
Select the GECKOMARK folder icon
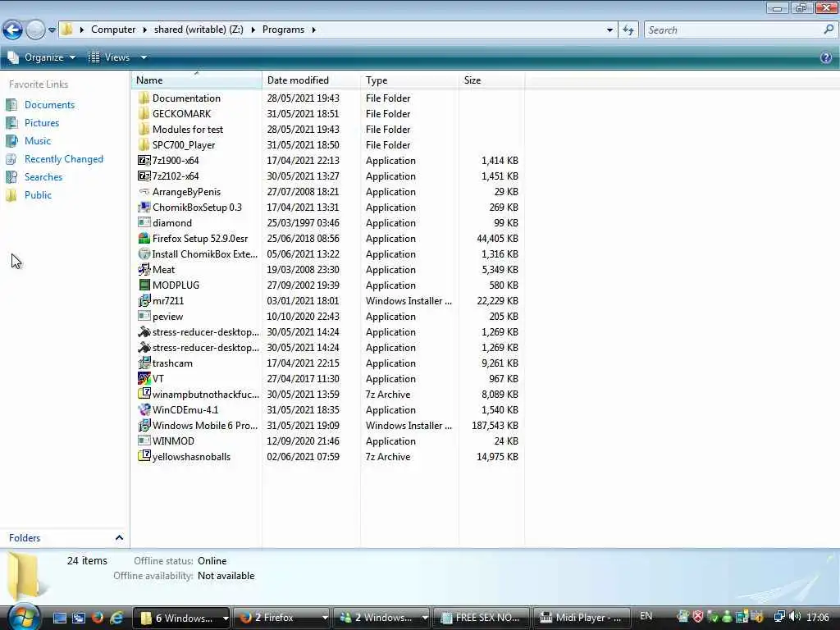[x=144, y=113]
